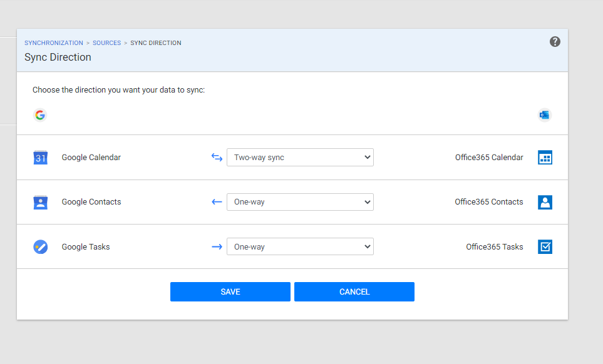The width and height of the screenshot is (603, 364).
Task: Open the Google Tasks sync direction dropdown
Action: (300, 246)
